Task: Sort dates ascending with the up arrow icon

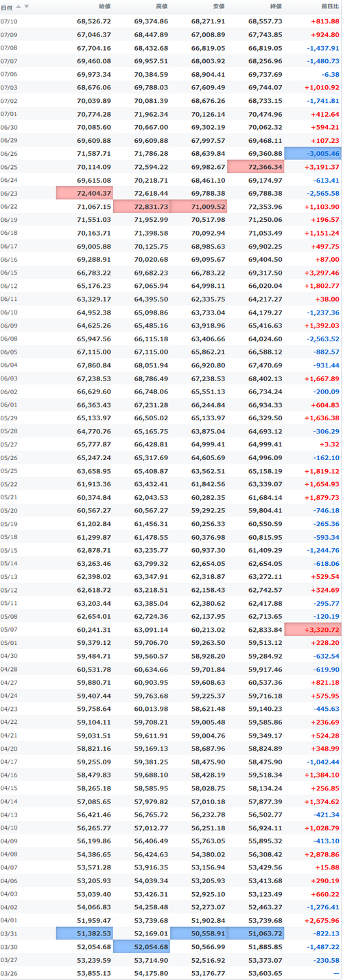Action: click(x=18, y=7)
